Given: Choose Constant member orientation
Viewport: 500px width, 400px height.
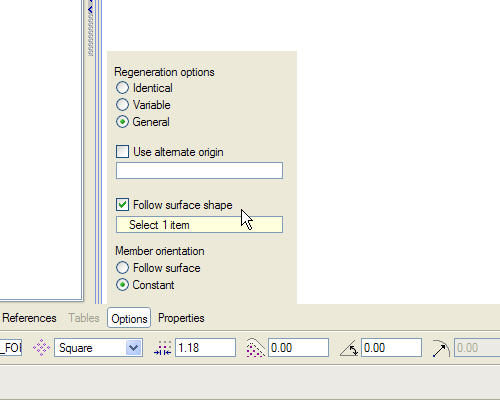Looking at the screenshot, I should tap(122, 285).
